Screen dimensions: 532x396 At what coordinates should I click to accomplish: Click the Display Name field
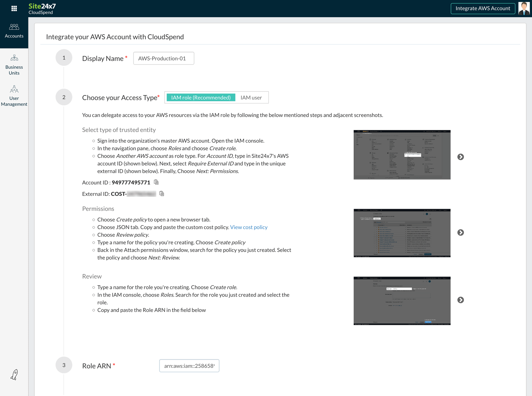tap(163, 58)
